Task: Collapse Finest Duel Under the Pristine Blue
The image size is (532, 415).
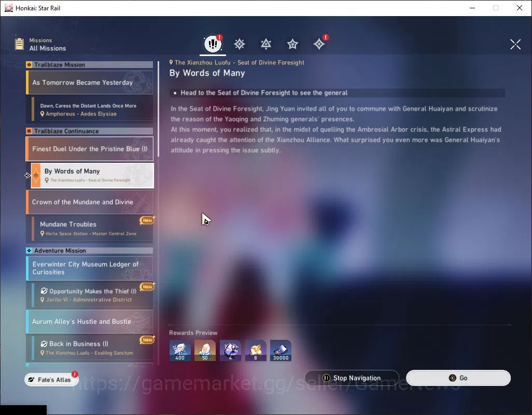Action: (x=90, y=149)
